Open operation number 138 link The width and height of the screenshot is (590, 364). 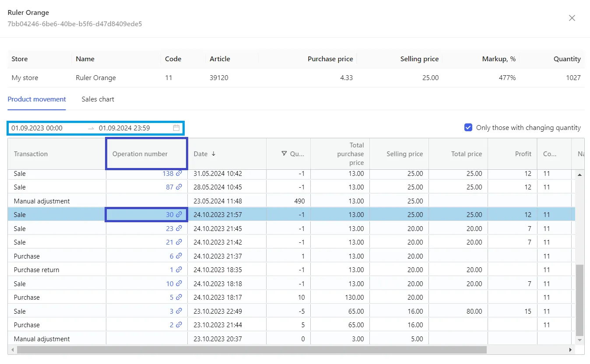pyautogui.click(x=168, y=174)
